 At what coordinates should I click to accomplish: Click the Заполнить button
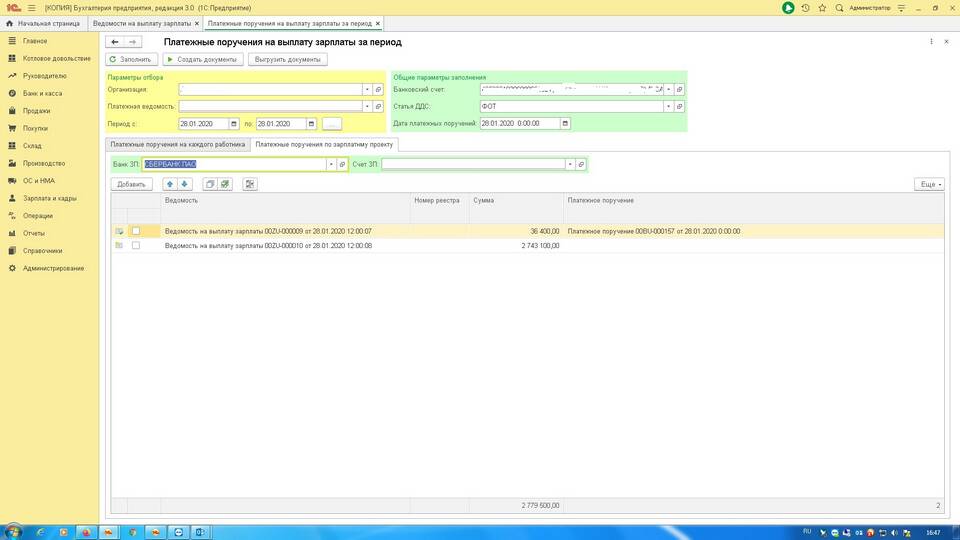click(132, 59)
